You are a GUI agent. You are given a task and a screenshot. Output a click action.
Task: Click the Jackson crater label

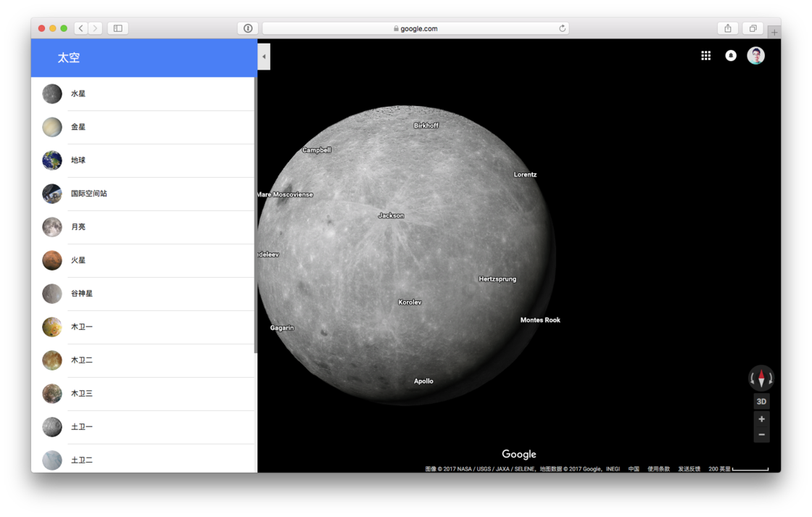pos(391,215)
